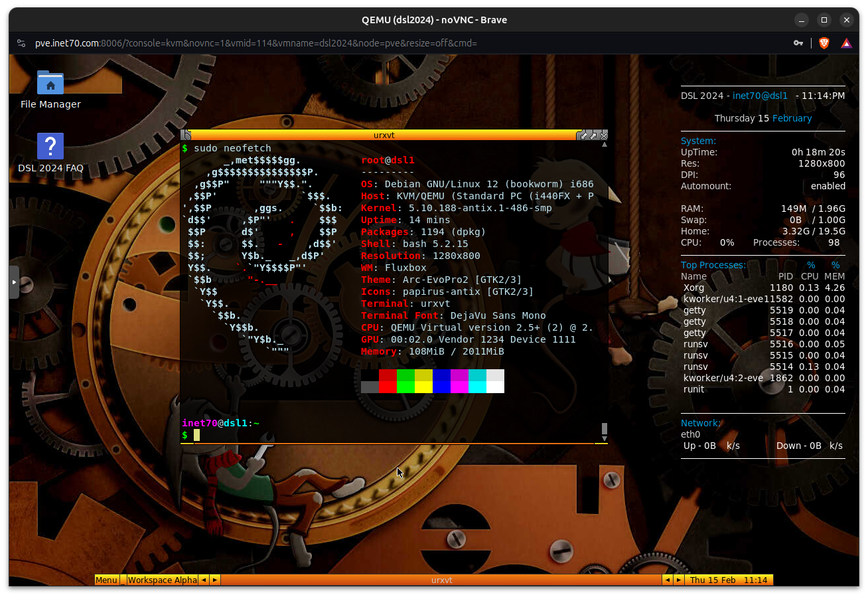Click the Xorg process row

point(763,288)
